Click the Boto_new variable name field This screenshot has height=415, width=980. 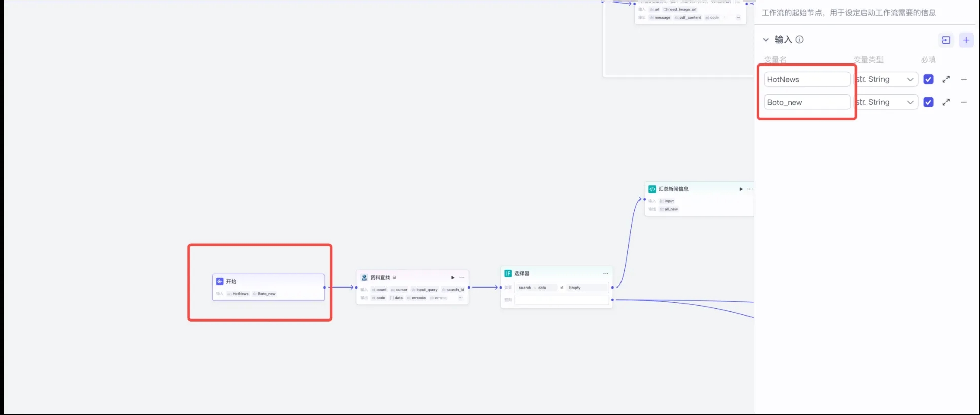click(806, 102)
